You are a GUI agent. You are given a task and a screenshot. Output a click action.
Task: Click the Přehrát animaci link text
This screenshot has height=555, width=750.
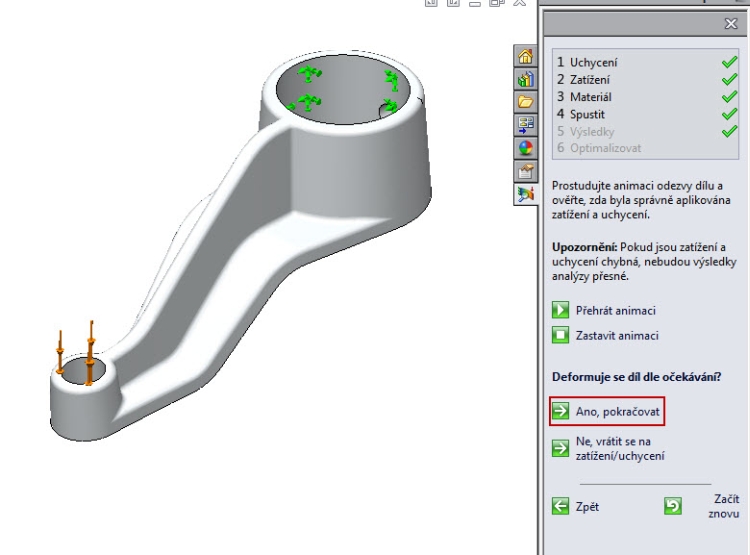[616, 311]
